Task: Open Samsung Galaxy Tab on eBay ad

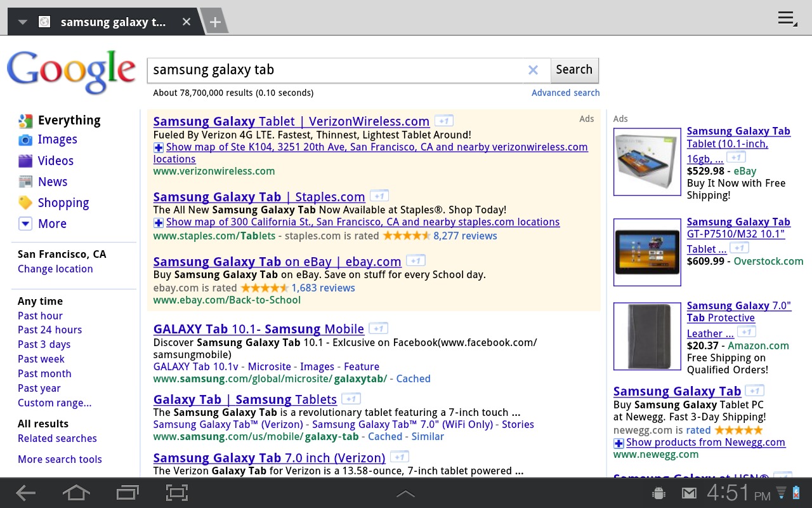Action: coord(277,262)
